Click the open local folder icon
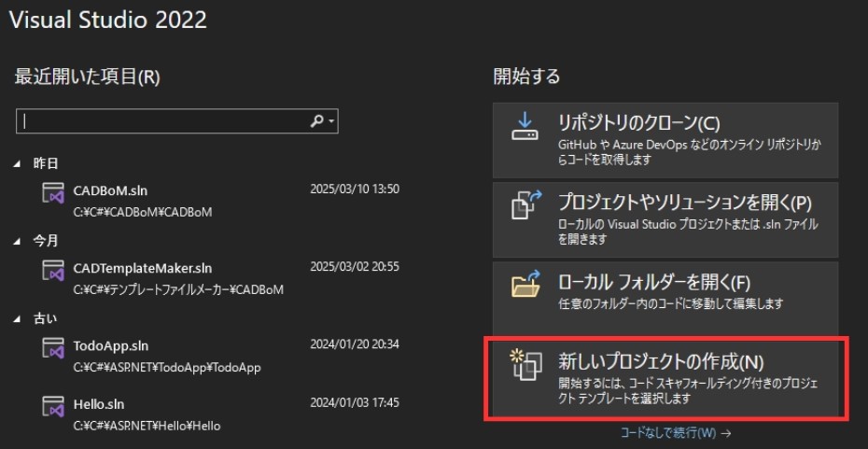The width and height of the screenshot is (868, 449). [x=525, y=284]
